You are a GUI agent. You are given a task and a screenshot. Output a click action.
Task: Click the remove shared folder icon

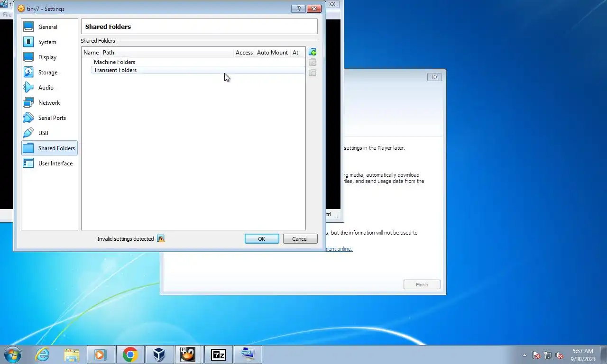coord(313,73)
